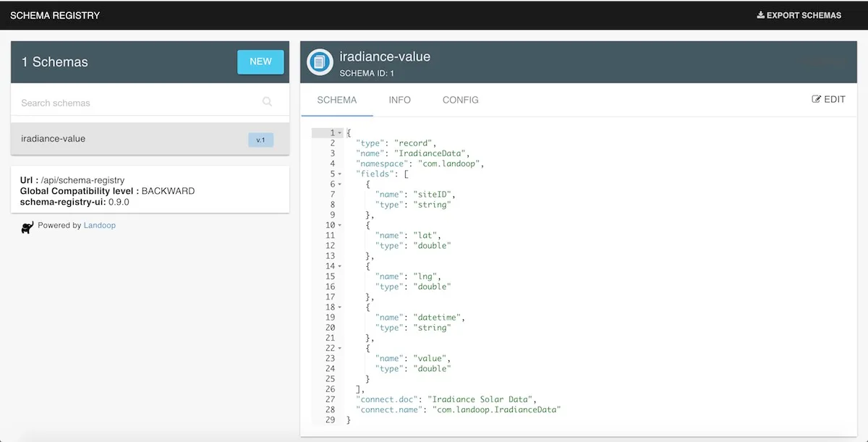Create a new schema with NEW button
The image size is (868, 442).
click(260, 61)
